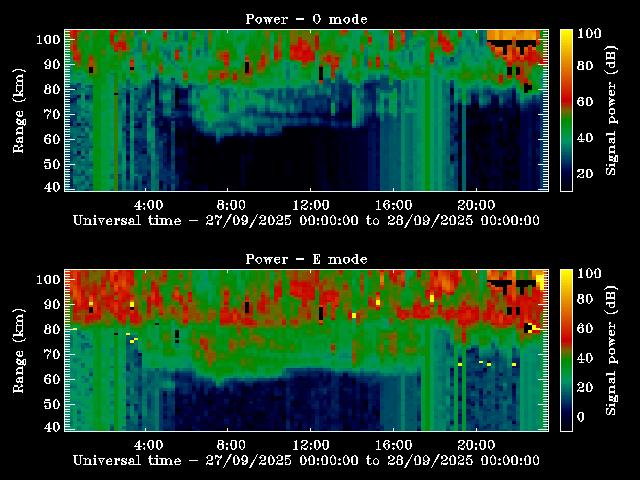Click the "Power - E mode" plot title
Screen dimensions: 640x480
(x=306, y=259)
